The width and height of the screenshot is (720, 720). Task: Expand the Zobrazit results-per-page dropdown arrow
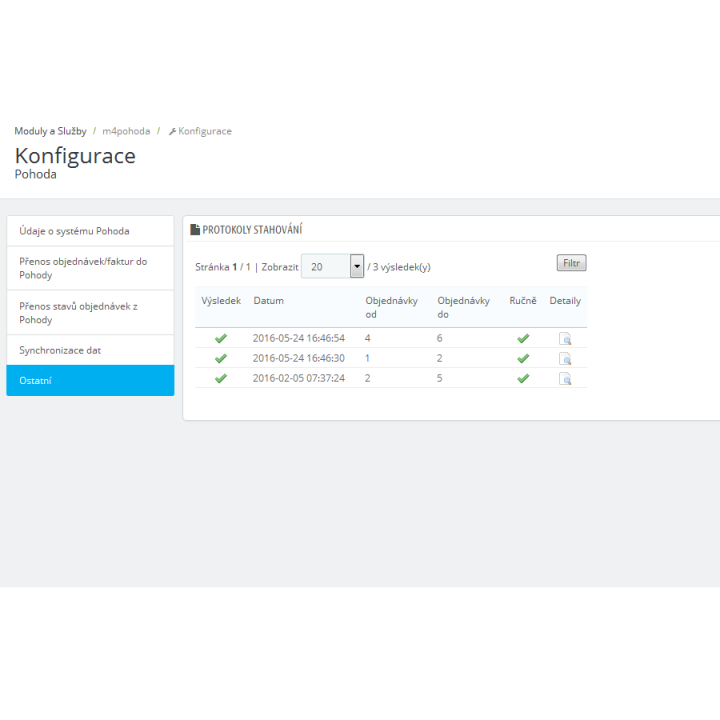pyautogui.click(x=357, y=266)
